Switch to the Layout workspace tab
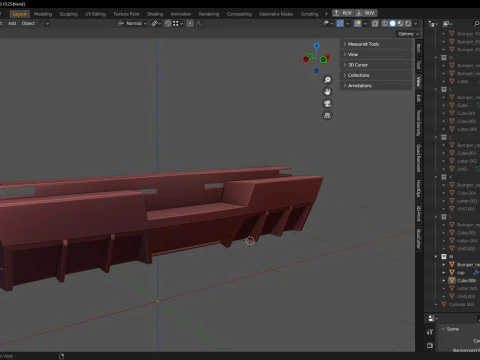Screen dimensions: 480x360 tap(19, 14)
